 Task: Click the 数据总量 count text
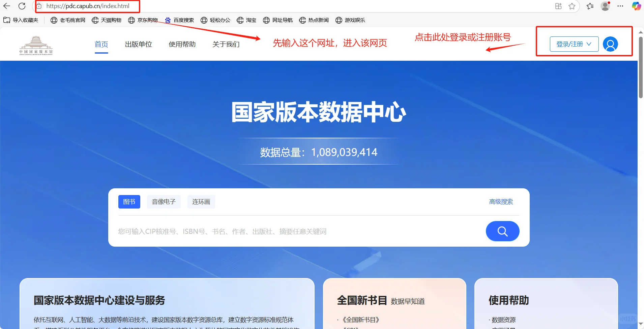click(319, 152)
